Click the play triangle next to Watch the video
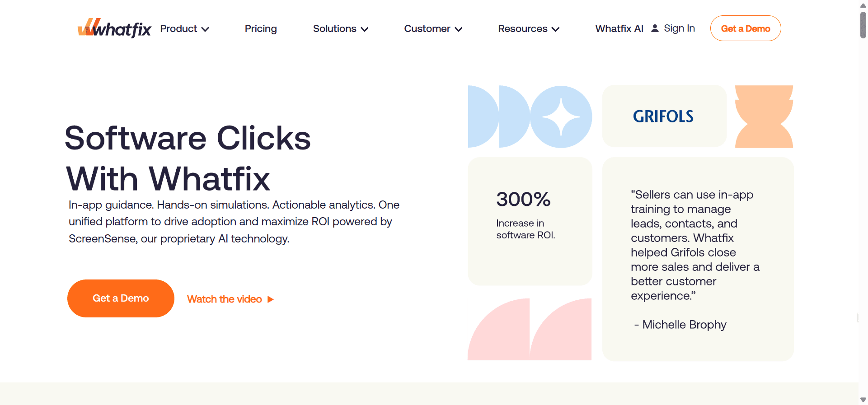Viewport: 868px width, 405px height. 271,299
